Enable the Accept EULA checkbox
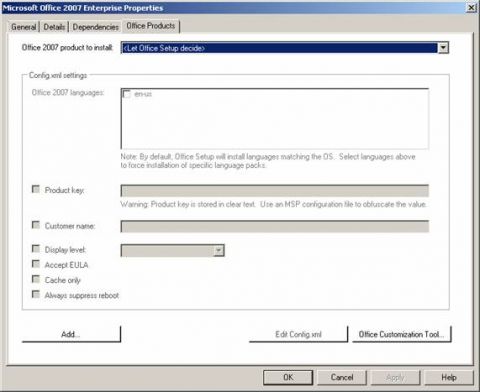 [36, 264]
